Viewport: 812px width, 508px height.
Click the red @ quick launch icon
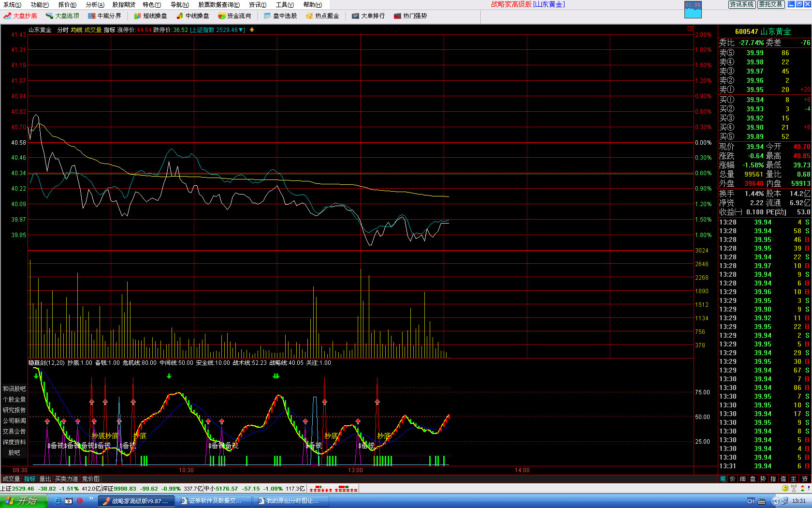pyautogui.click(x=80, y=501)
